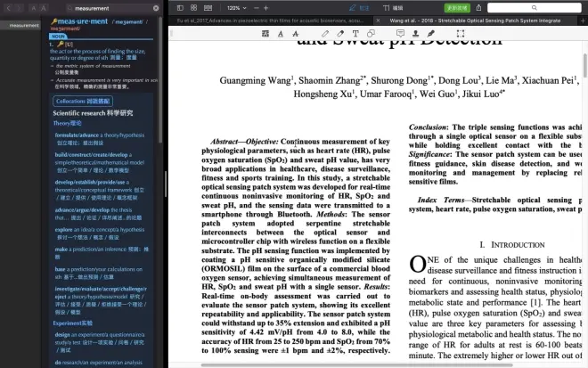
Task: Switch to two-page reading view icon
Action: [x=208, y=8]
